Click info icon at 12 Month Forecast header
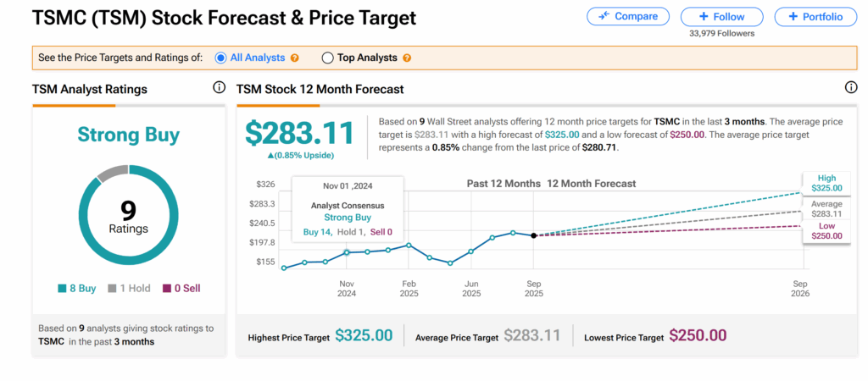Image resolution: width=868 pixels, height=381 pixels. [x=851, y=88]
